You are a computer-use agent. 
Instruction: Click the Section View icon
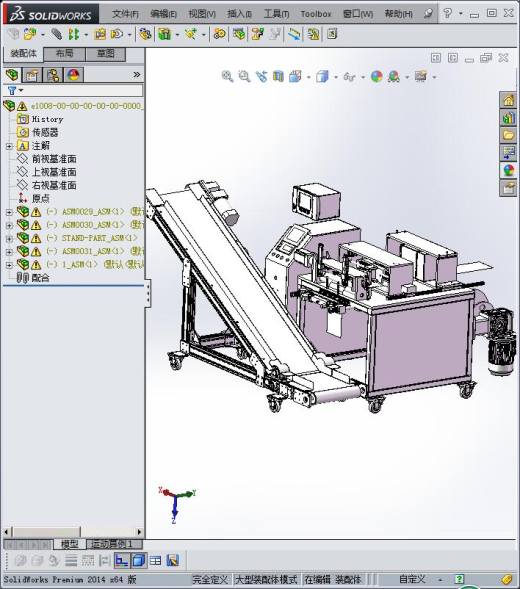(278, 77)
